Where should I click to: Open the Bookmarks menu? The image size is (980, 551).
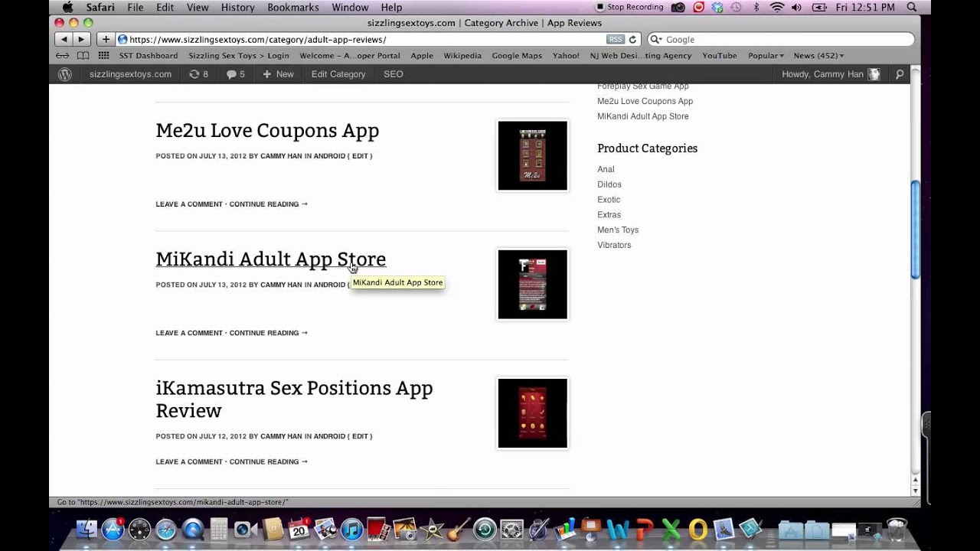(x=293, y=7)
